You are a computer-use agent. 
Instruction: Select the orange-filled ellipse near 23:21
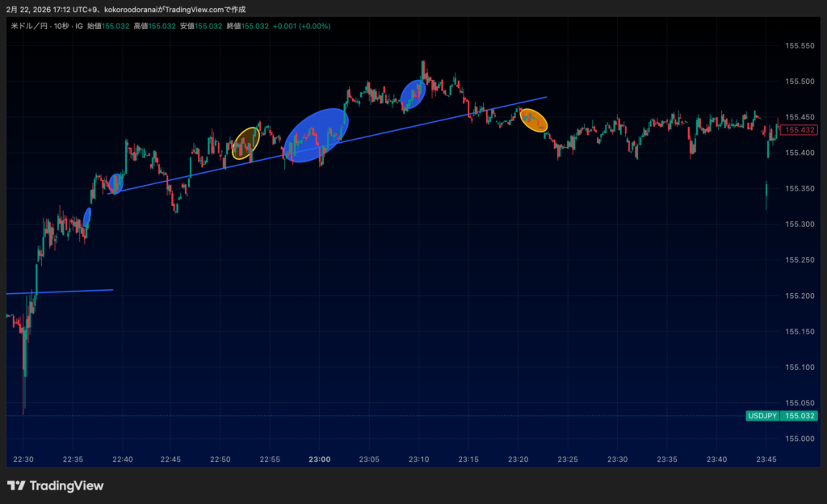pyautogui.click(x=534, y=120)
